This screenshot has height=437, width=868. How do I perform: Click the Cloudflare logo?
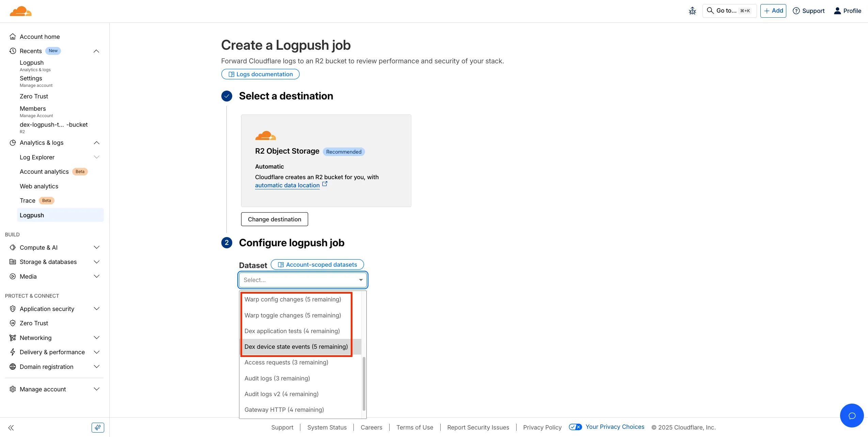point(20,11)
